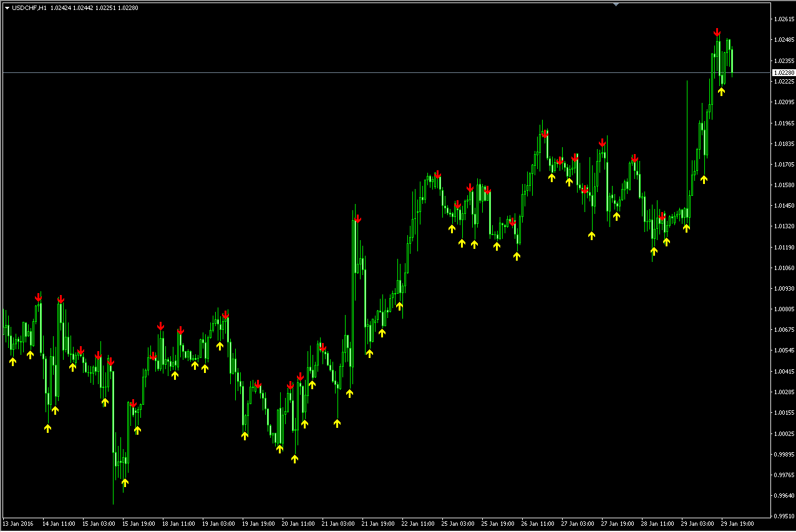Click price scale value 1.01835
Image resolution: width=796 pixels, height=532 pixels.
point(784,143)
